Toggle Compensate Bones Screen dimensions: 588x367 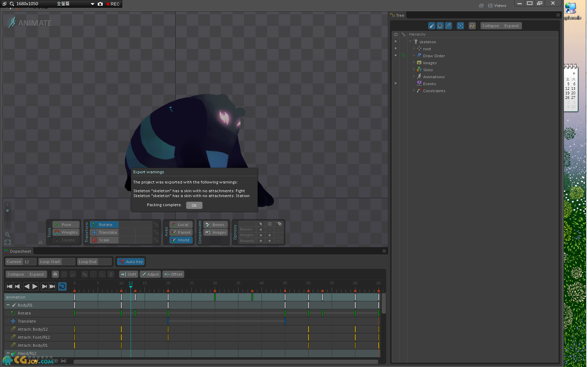coord(216,225)
